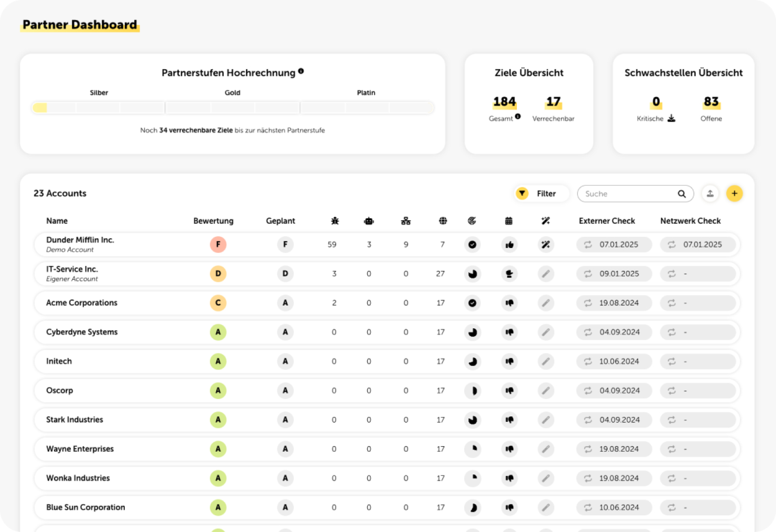776x532 pixels.
Task: Add a new account with the plus button
Action: [x=735, y=193]
